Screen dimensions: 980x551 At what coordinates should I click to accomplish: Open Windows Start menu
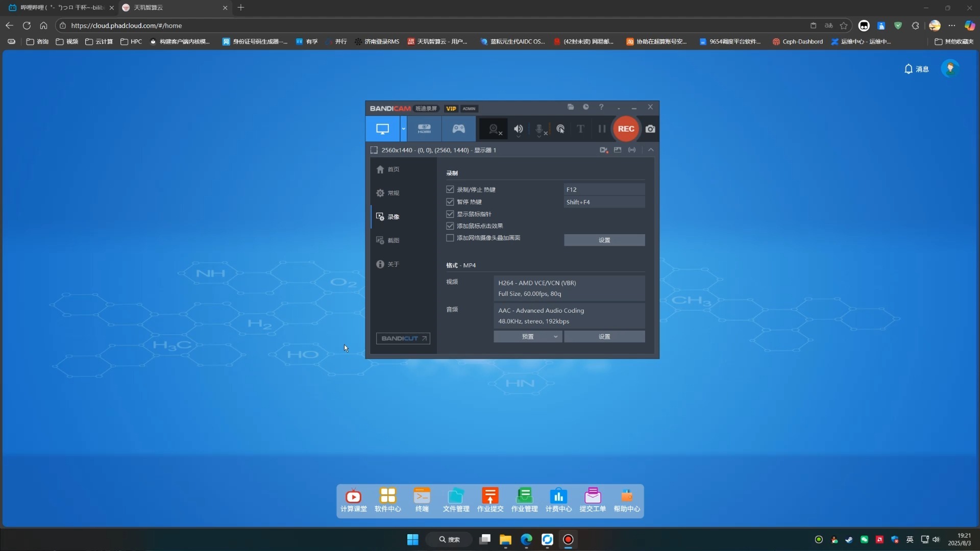pos(412,540)
